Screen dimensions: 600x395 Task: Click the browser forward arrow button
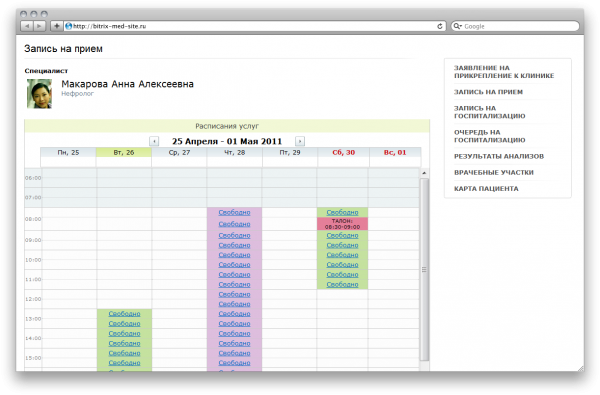pyautogui.click(x=39, y=26)
